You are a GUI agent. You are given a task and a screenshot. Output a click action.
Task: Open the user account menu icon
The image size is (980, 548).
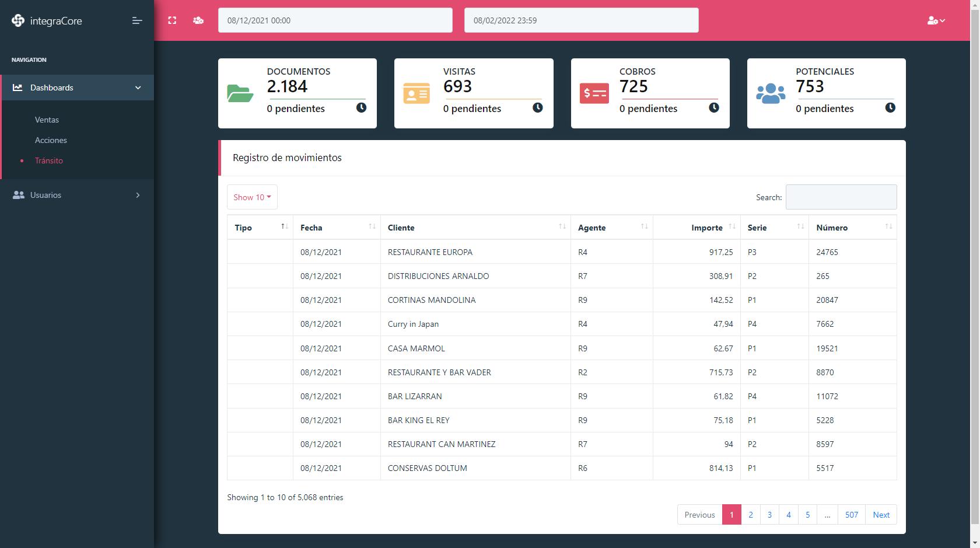tap(936, 20)
